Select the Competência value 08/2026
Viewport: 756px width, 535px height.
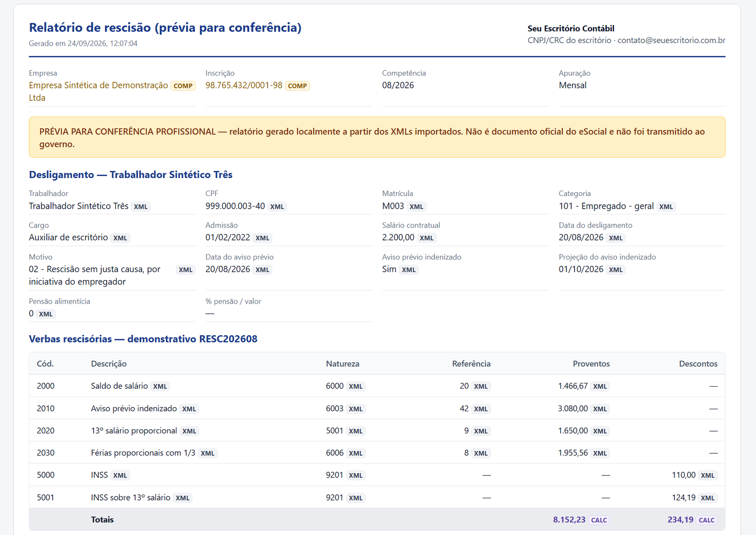[x=398, y=85]
